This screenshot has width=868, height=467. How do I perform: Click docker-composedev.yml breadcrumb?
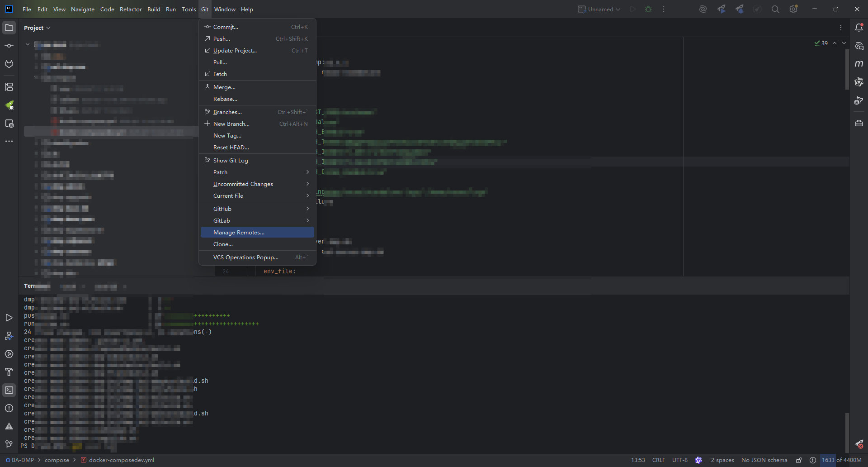pyautogui.click(x=118, y=460)
